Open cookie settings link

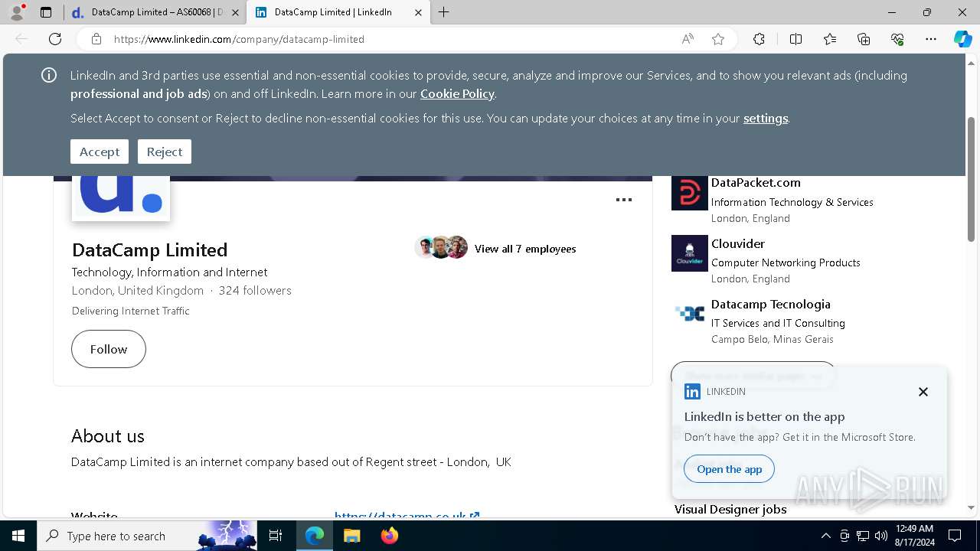[x=766, y=118]
